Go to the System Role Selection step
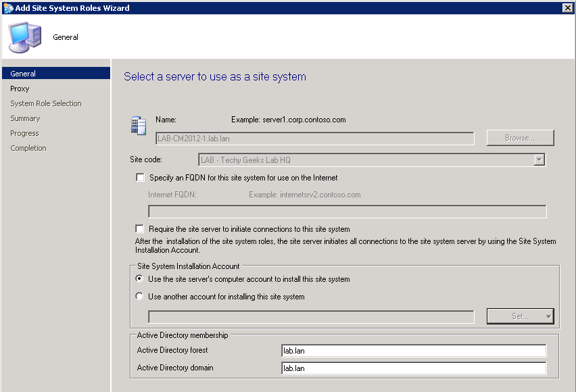The image size is (576, 392). point(46,103)
